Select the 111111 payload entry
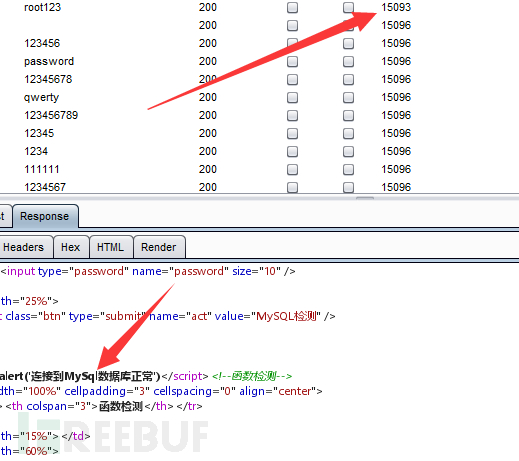Image resolution: width=519 pixels, height=461 pixels. click(x=42, y=169)
